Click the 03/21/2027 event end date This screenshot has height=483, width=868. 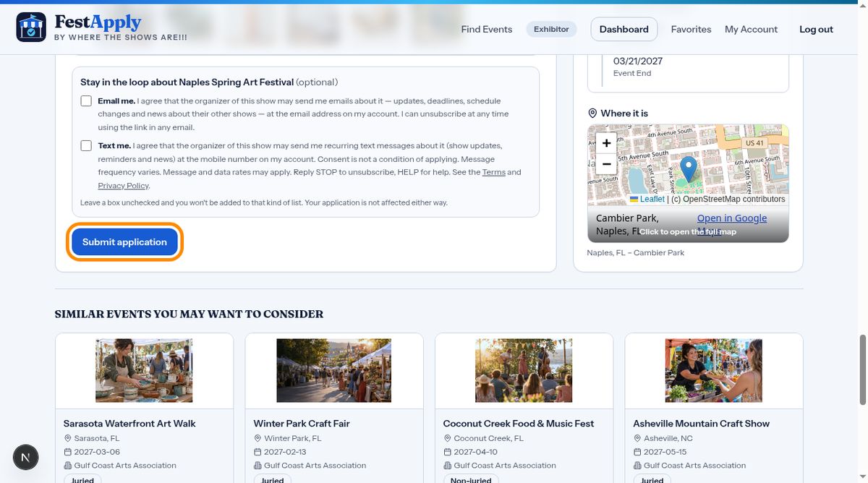pos(638,61)
